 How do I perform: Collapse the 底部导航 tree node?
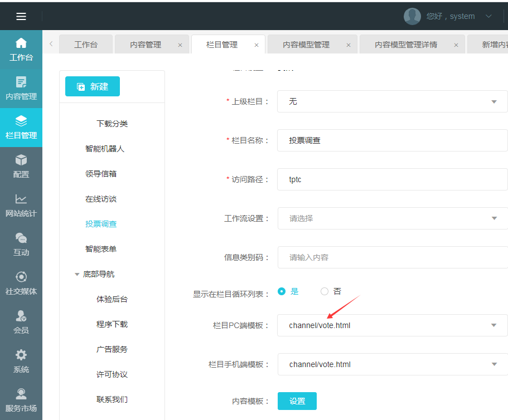[x=77, y=275]
